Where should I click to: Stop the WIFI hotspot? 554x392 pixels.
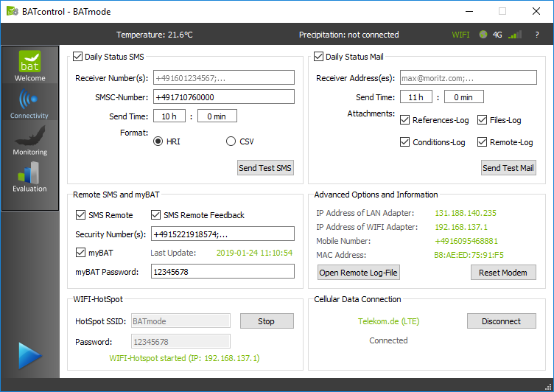(267, 321)
